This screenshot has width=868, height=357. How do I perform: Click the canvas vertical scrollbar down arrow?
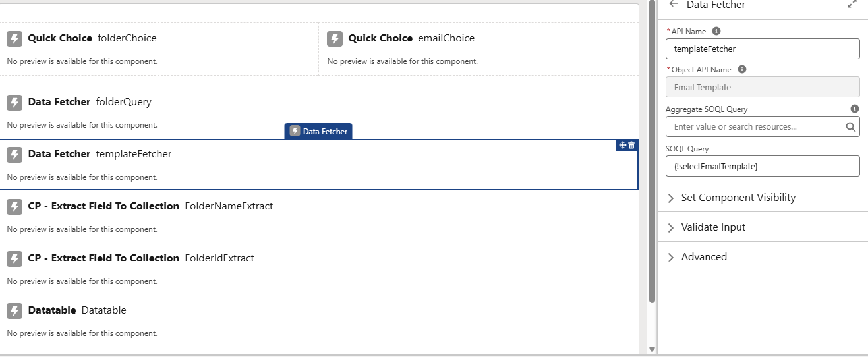coord(652,349)
